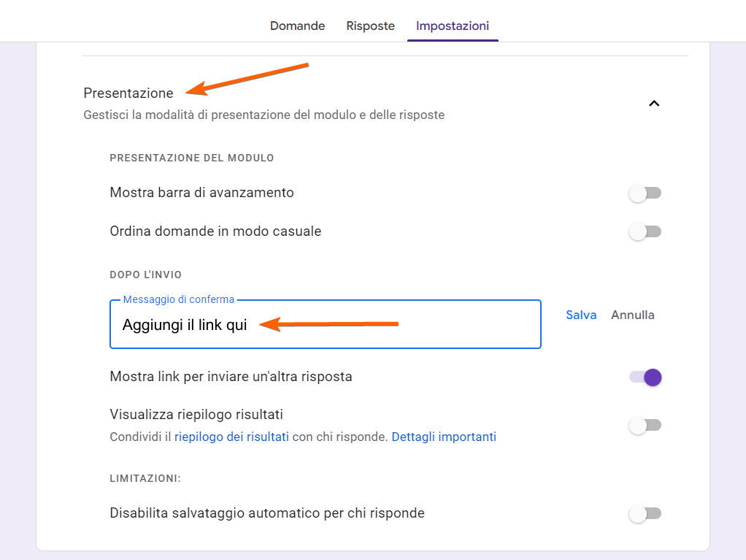746x560 pixels.
Task: Open the riepilogo dei risultati link
Action: pyautogui.click(x=231, y=437)
